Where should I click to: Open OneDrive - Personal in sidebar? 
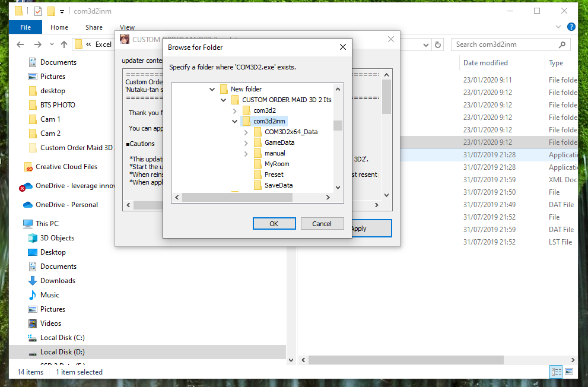[66, 205]
